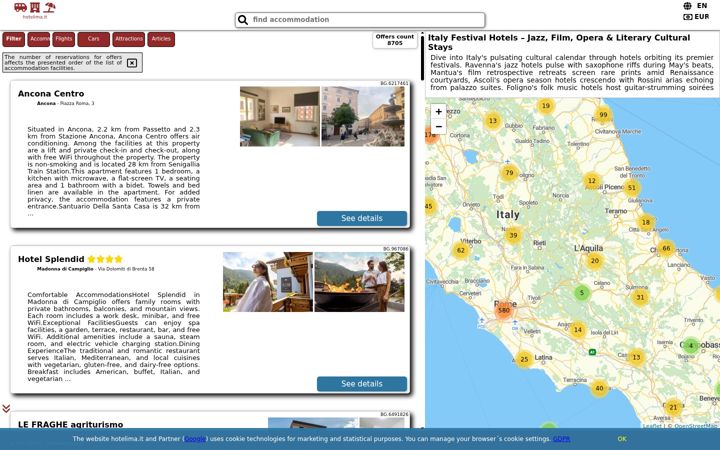Open the GDPR link in cookie bar
This screenshot has width=720, height=450.
point(562,439)
